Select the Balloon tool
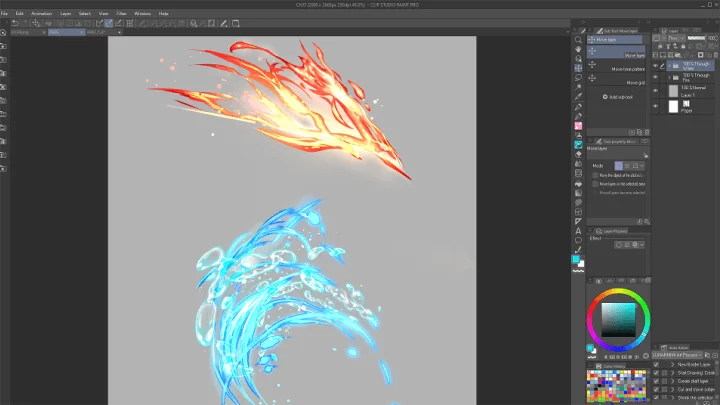720x405 pixels. click(x=578, y=240)
